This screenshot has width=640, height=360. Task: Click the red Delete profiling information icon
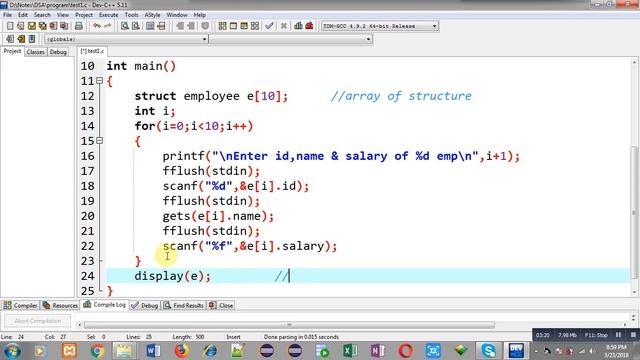(309, 26)
